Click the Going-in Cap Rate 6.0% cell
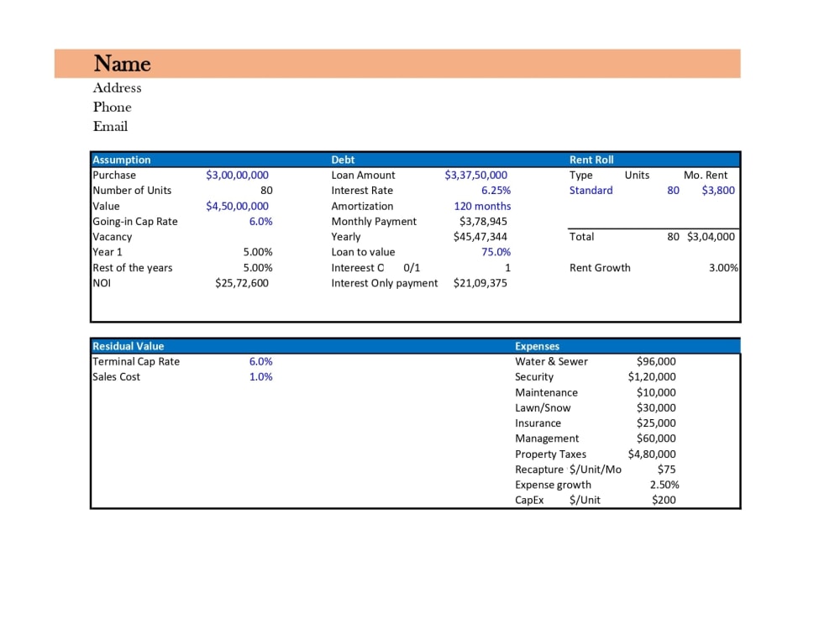This screenshot has width=840, height=630. coord(261,222)
